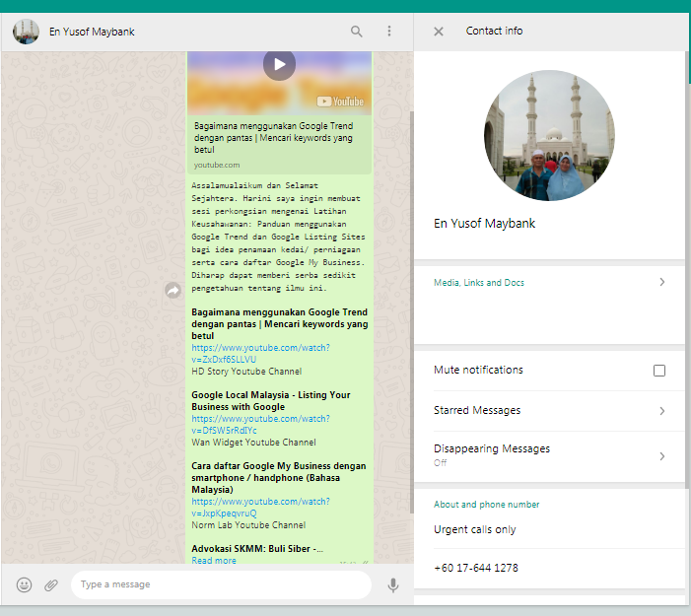Open Disappearing Messages settings chevron

point(661,456)
